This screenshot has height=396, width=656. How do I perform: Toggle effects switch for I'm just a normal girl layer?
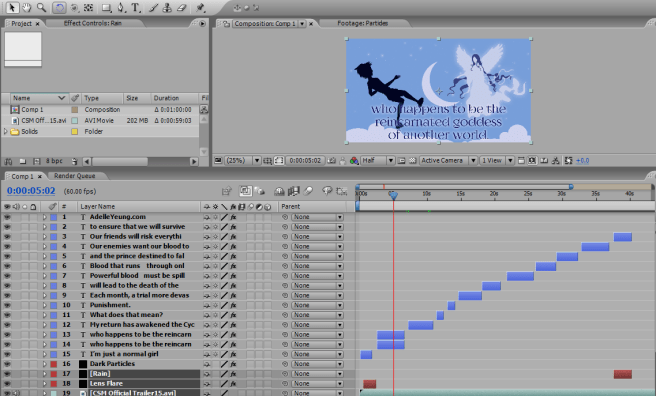tap(233, 354)
